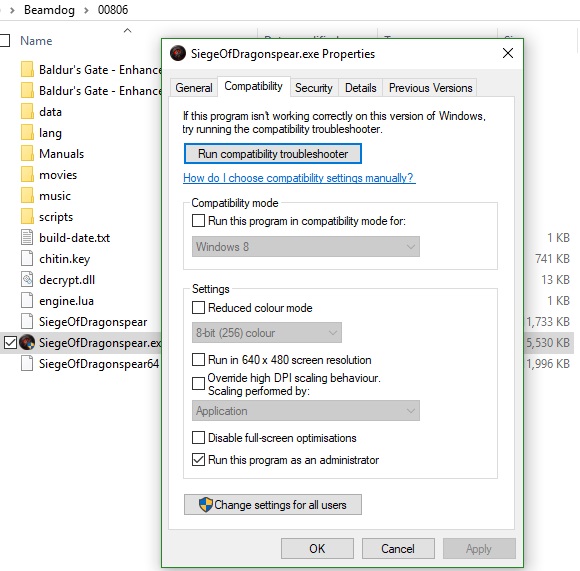Screen dimensions: 580x571
Task: Open the Windows 8 compatibility dropdown
Action: (306, 247)
